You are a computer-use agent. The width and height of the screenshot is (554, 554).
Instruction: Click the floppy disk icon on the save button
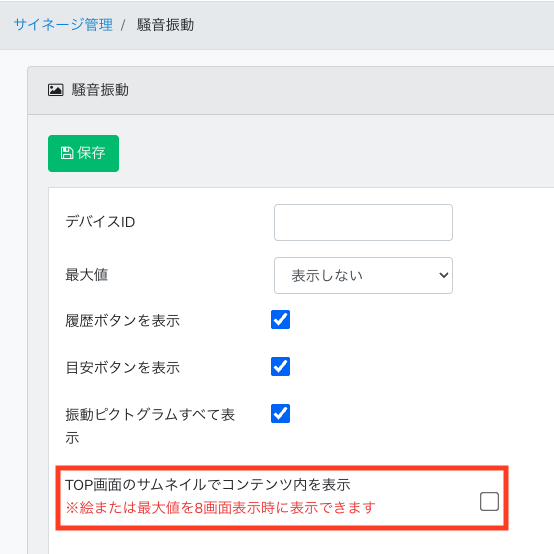click(x=67, y=153)
